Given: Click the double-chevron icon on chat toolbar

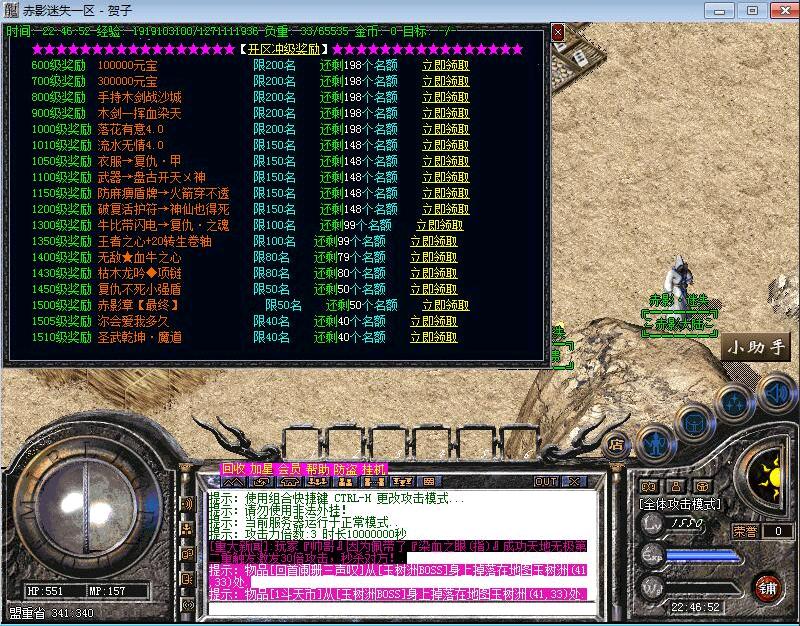Looking at the screenshot, I should click(x=233, y=482).
